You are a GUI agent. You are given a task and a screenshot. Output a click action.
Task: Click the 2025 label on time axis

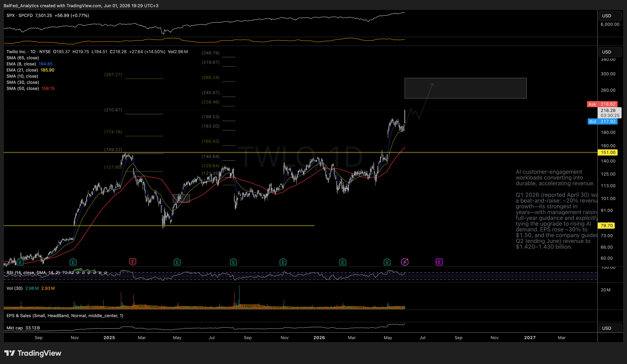point(109,338)
